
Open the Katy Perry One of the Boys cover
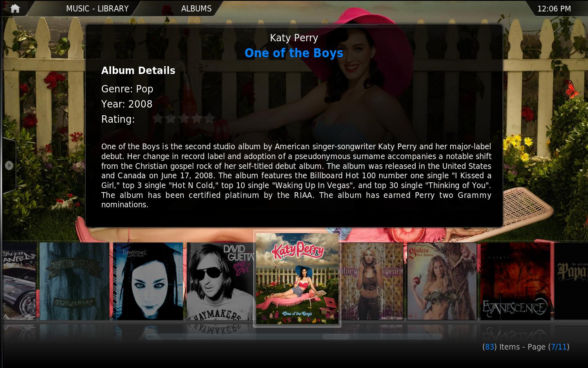tap(297, 278)
